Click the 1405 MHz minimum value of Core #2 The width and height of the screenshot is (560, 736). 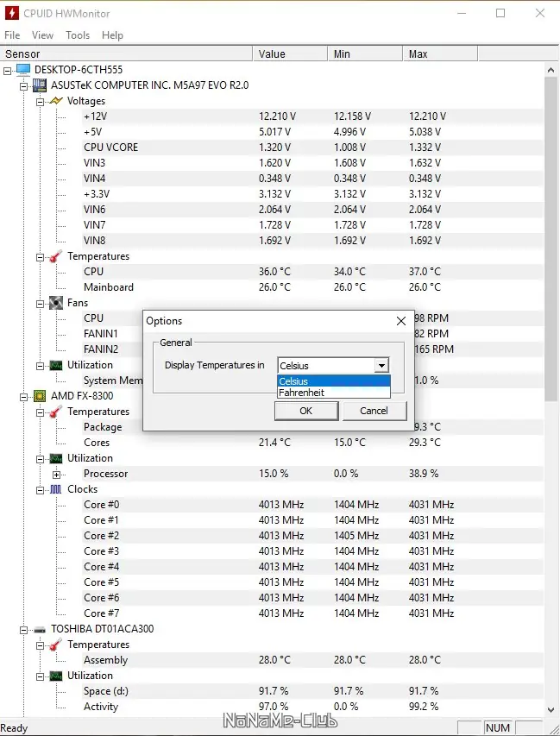point(356,536)
